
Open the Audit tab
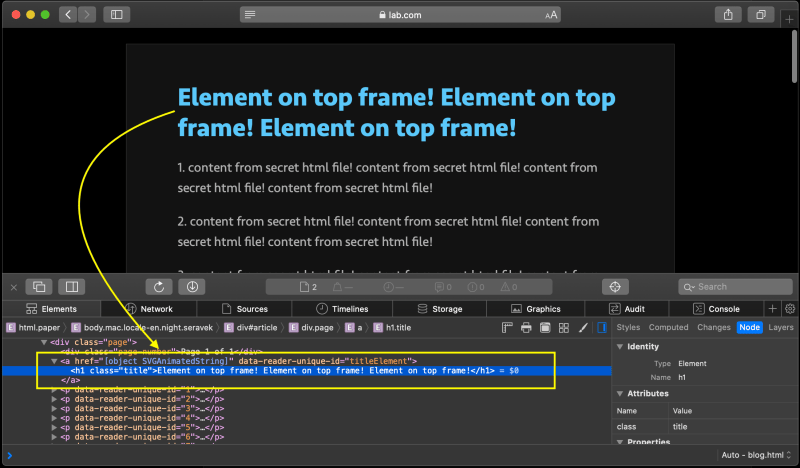coord(627,309)
